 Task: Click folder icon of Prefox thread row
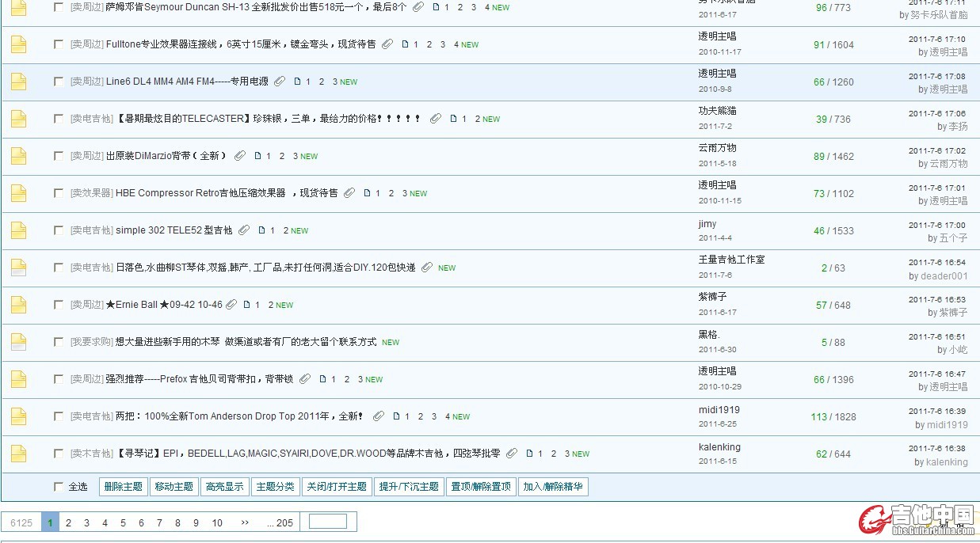pos(18,379)
